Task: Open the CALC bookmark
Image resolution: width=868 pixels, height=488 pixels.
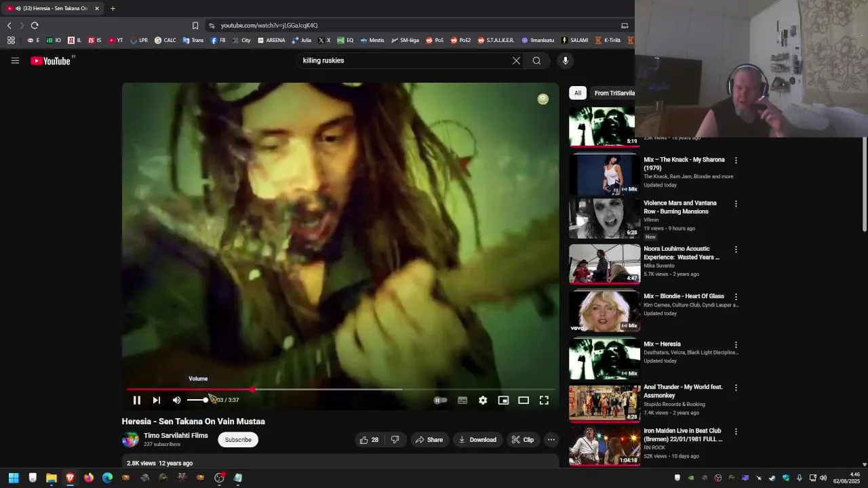Action: [x=165, y=40]
